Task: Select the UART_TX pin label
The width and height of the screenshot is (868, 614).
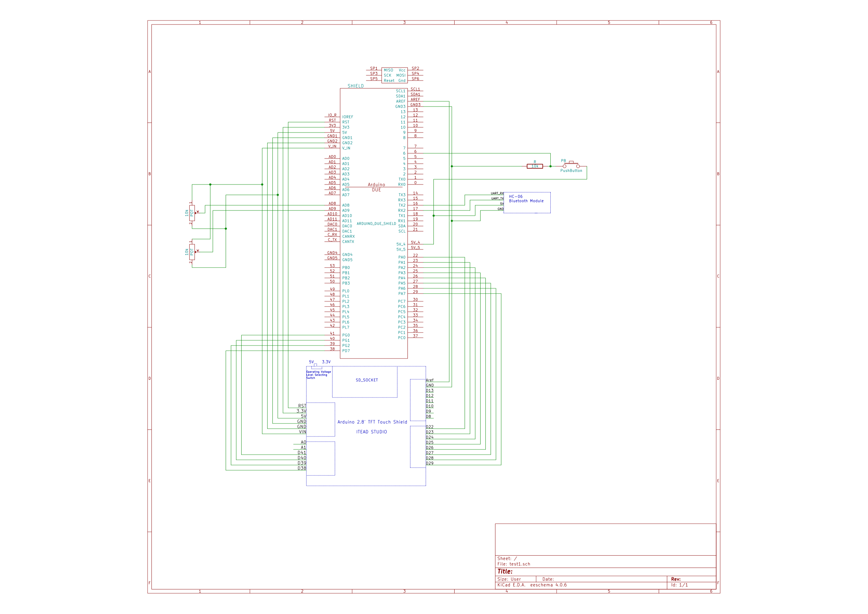Action: click(498, 199)
